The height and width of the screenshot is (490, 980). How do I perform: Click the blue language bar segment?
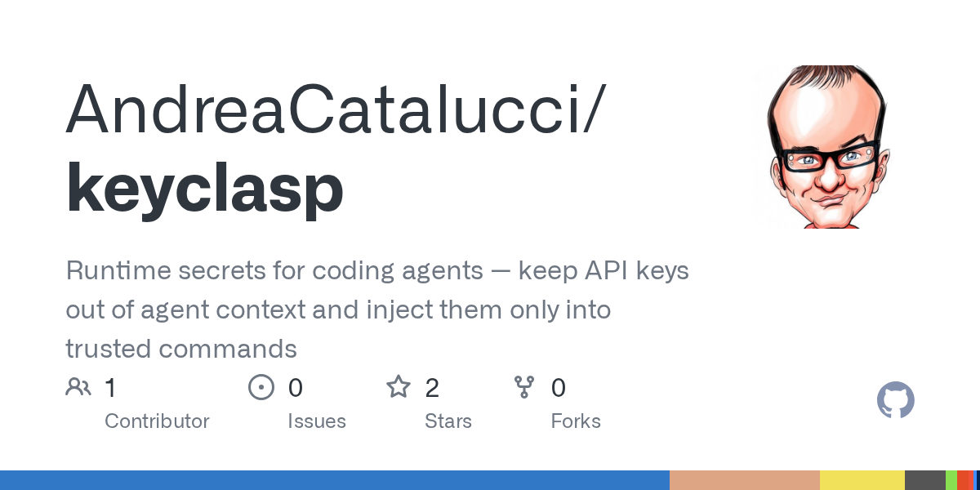[335, 480]
